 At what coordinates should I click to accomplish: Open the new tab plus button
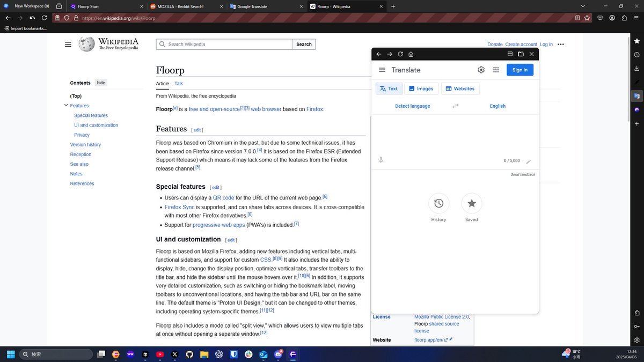point(393,6)
